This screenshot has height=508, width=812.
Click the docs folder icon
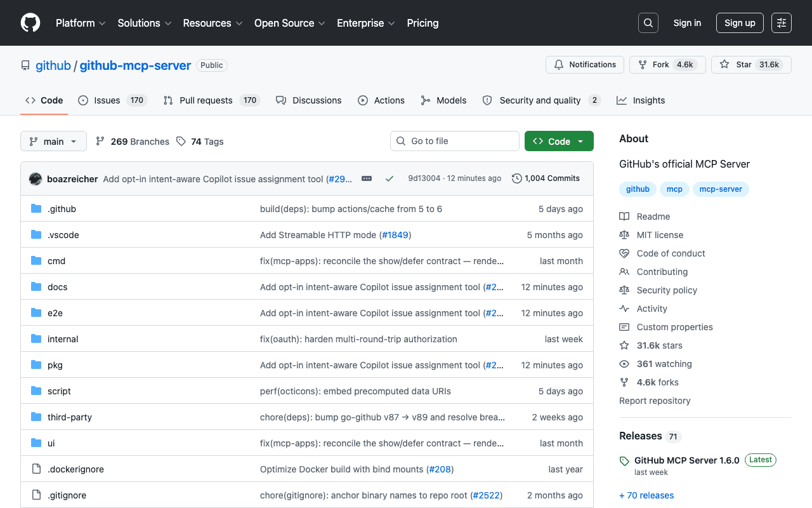(x=36, y=287)
